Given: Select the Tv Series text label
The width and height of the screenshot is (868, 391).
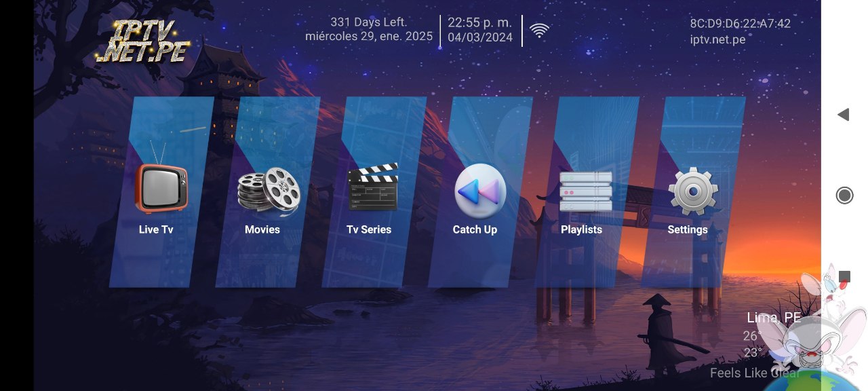Looking at the screenshot, I should (369, 229).
